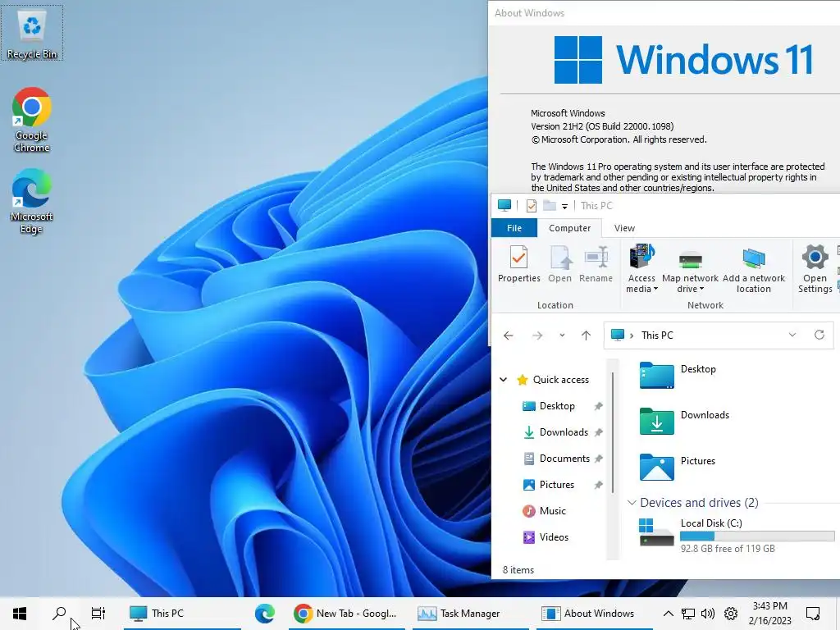
Task: Click the 92.8 GB free of 119 GB text
Action: [728, 549]
